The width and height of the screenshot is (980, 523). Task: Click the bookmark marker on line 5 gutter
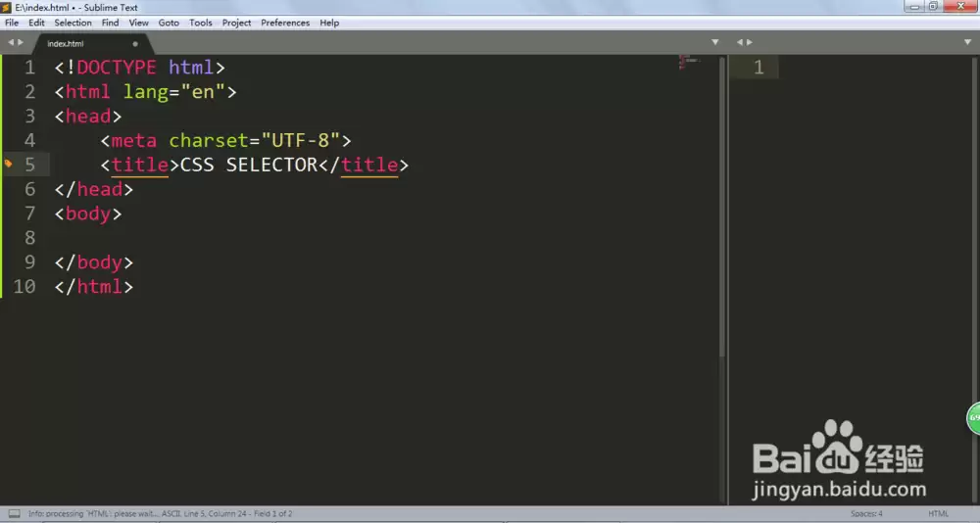[8, 164]
